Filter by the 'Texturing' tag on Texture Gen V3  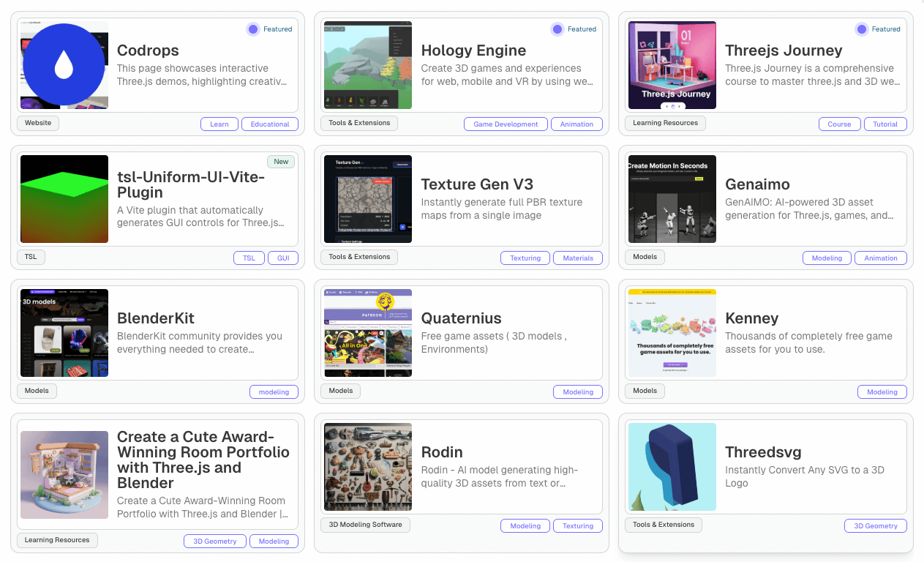[525, 258]
